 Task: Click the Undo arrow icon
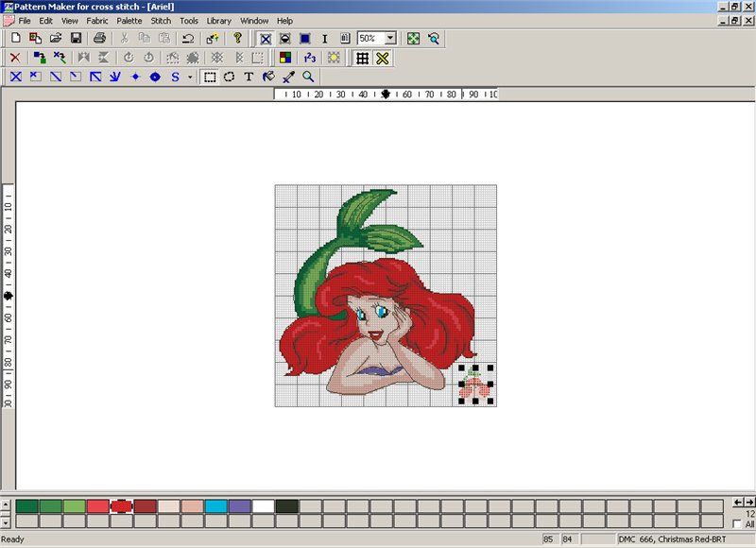188,38
